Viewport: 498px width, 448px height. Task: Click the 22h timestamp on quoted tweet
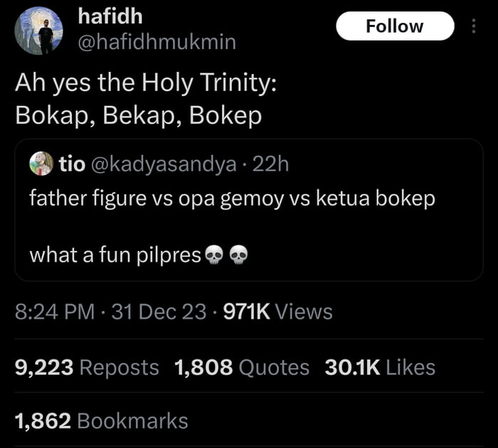click(271, 164)
